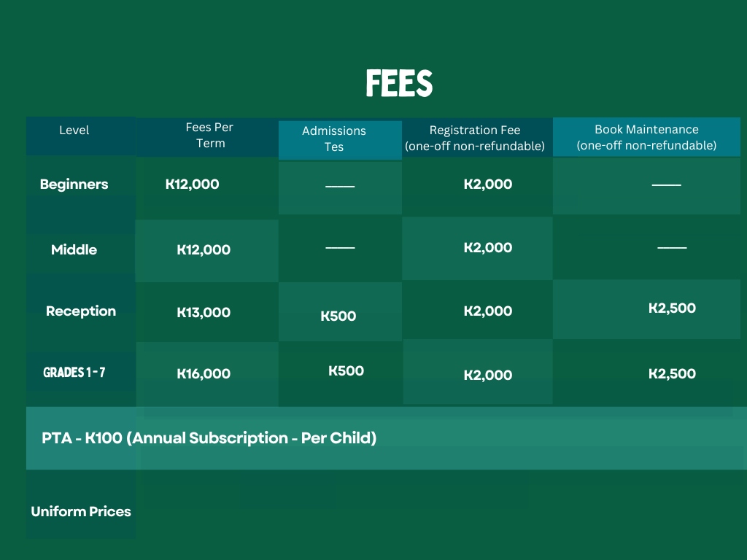Screen dimensions: 747x560
Task: Click the Beginners K12,000 term fee
Action: pos(193,184)
